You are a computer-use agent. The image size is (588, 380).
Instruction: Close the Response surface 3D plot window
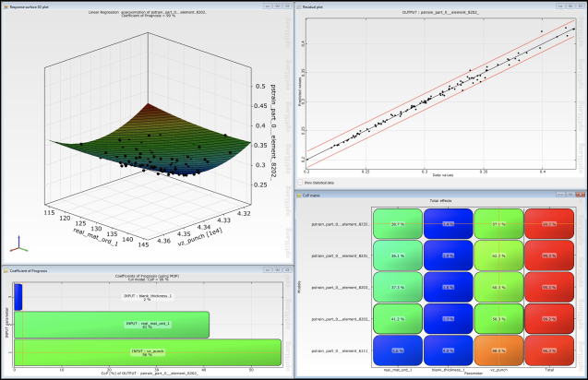coord(287,6)
